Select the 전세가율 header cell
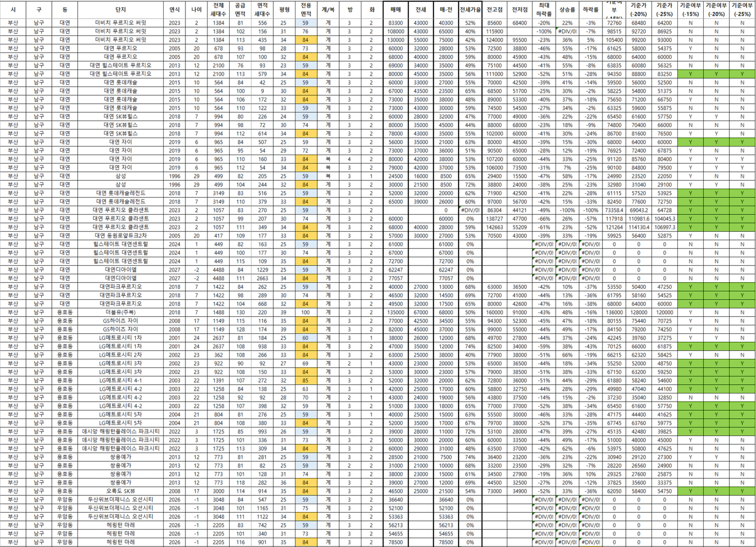Image resolution: width=756 pixels, height=547 pixels. coord(470,9)
